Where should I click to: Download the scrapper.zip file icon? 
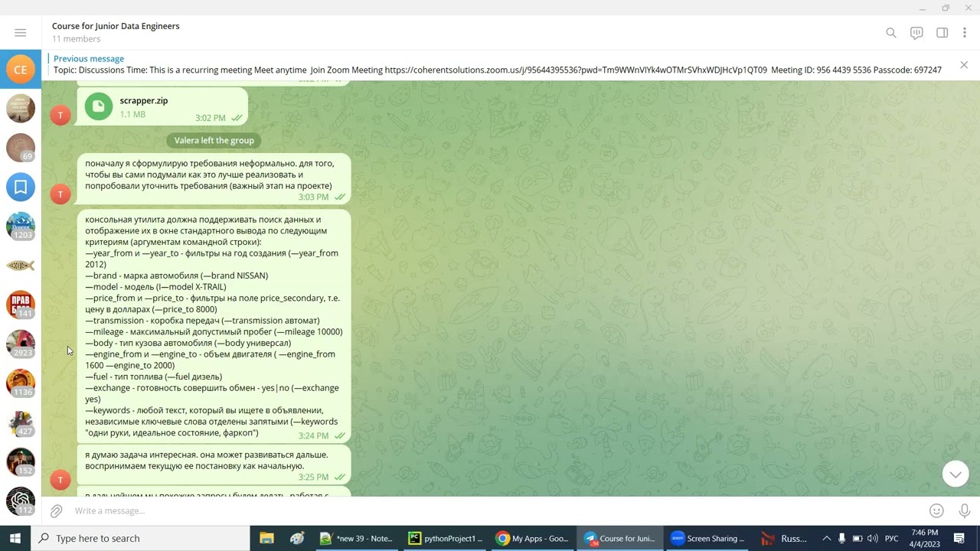(x=99, y=106)
